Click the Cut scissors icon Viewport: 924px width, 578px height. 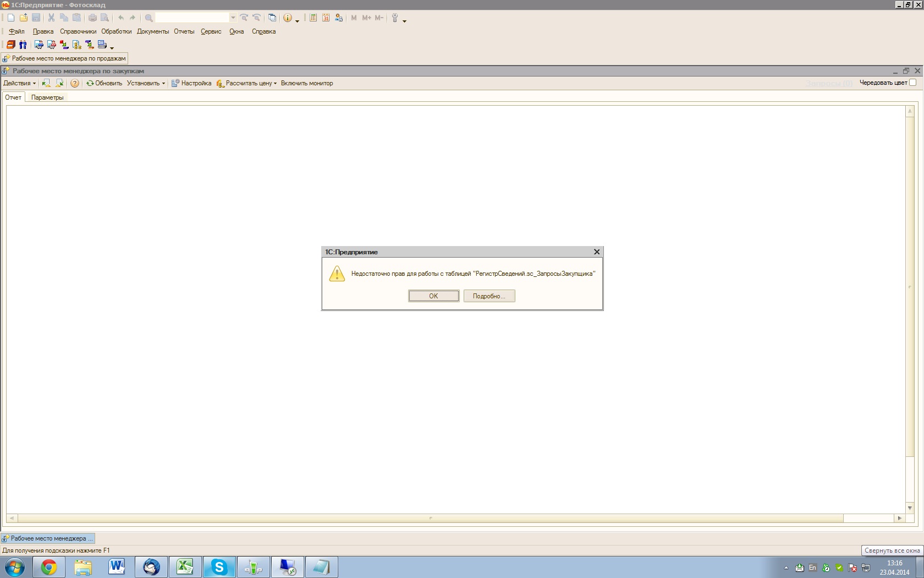[x=51, y=18]
